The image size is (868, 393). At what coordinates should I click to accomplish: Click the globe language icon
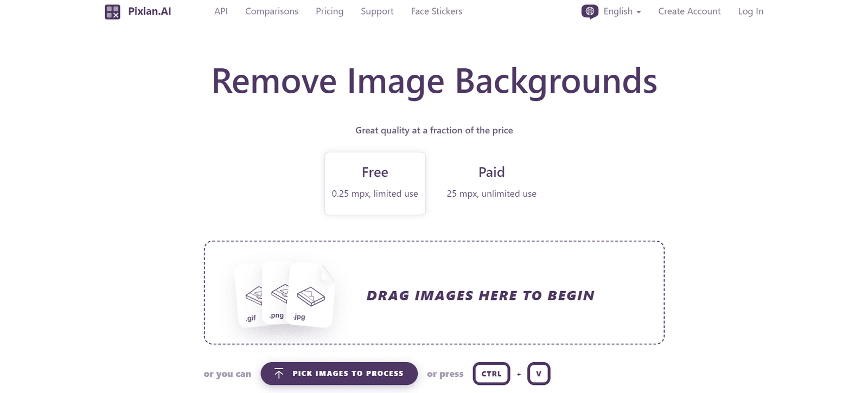(x=590, y=11)
